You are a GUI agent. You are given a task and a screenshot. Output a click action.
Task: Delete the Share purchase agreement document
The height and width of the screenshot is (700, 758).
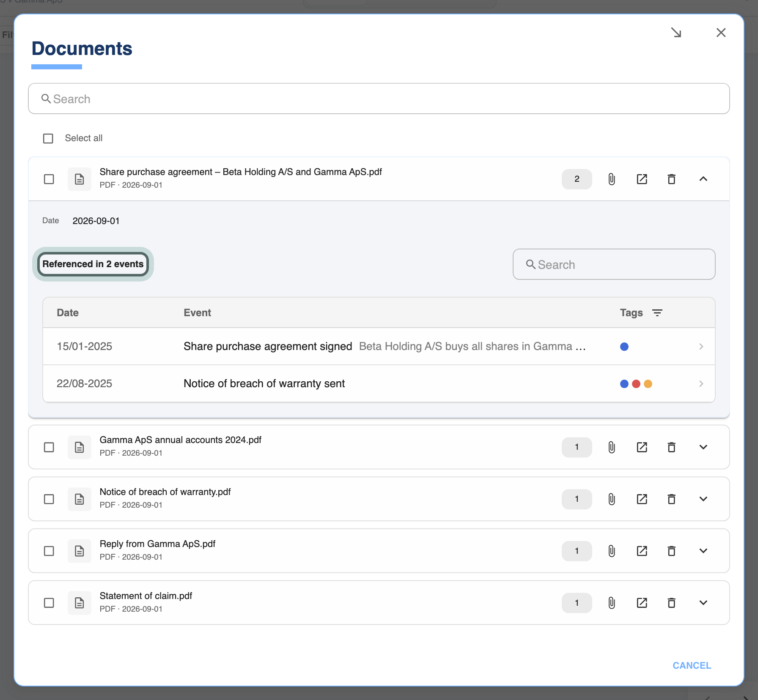(671, 179)
